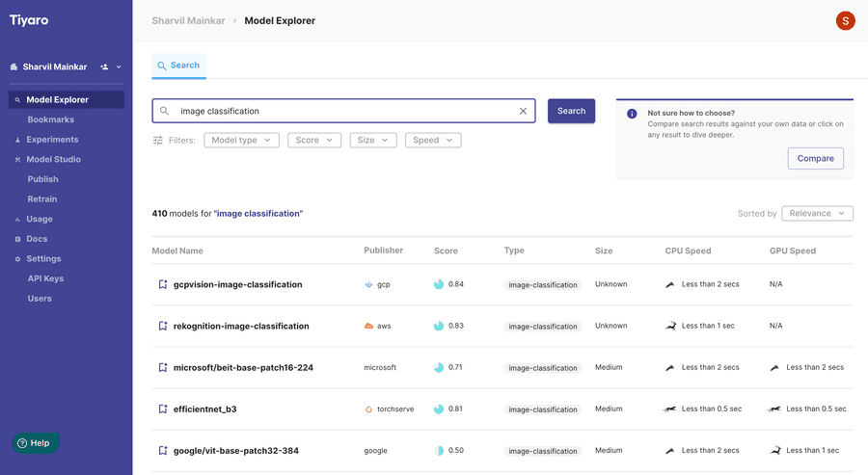Select Model Explorer in the sidebar
This screenshot has width=868, height=475.
[67, 99]
